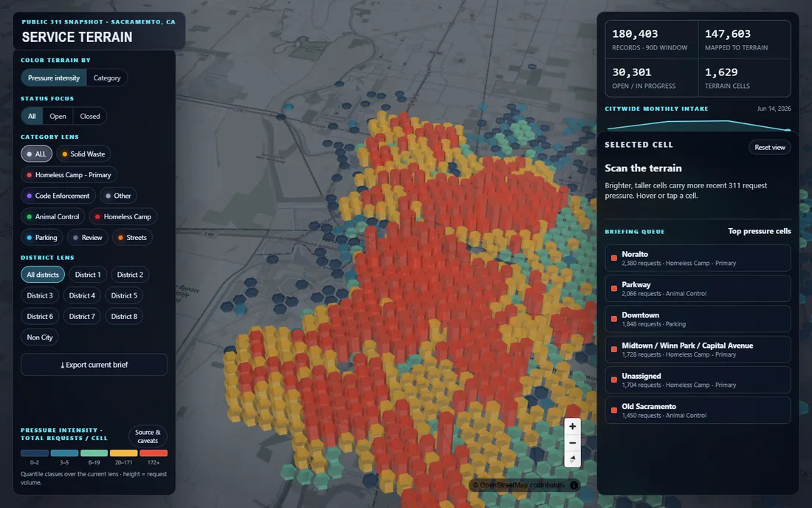Click the compass reset bearing icon
The height and width of the screenshot is (508, 812).
pyautogui.click(x=572, y=459)
